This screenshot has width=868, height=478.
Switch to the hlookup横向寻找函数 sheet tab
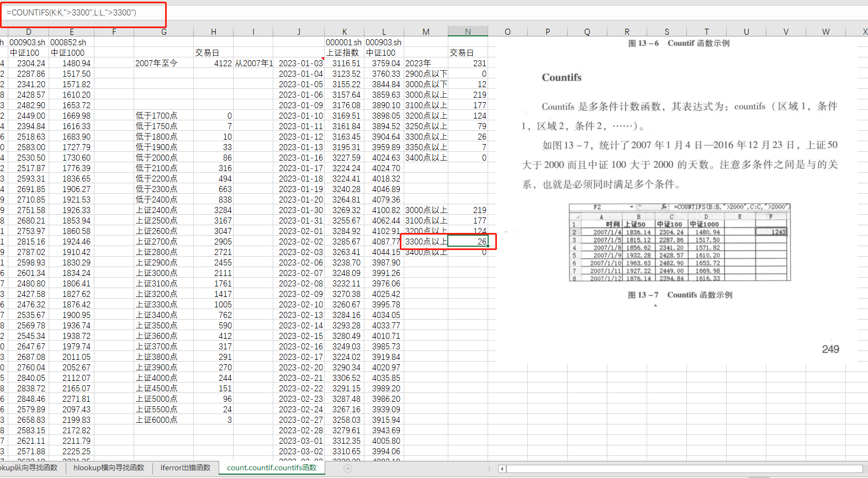click(x=109, y=468)
